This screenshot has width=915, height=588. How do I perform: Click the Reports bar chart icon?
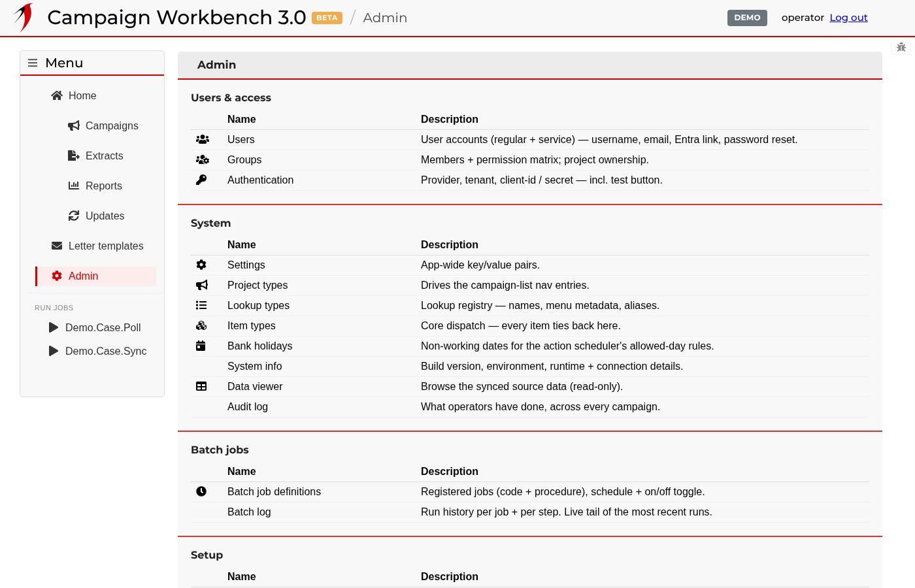coord(74,186)
